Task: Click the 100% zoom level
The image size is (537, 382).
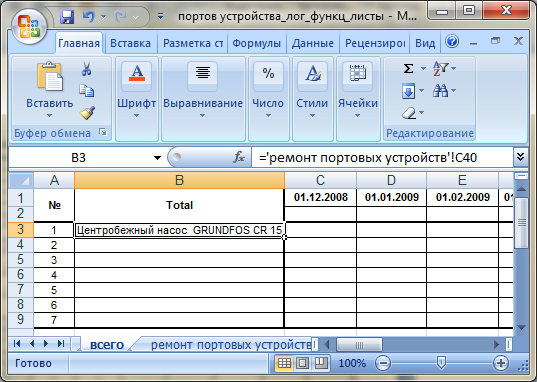Action: [352, 363]
